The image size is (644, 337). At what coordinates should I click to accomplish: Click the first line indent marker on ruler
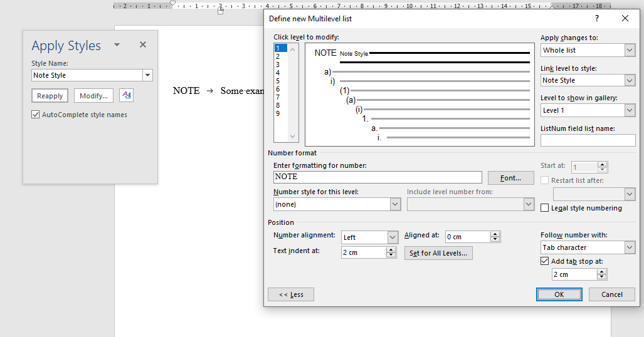click(x=173, y=4)
